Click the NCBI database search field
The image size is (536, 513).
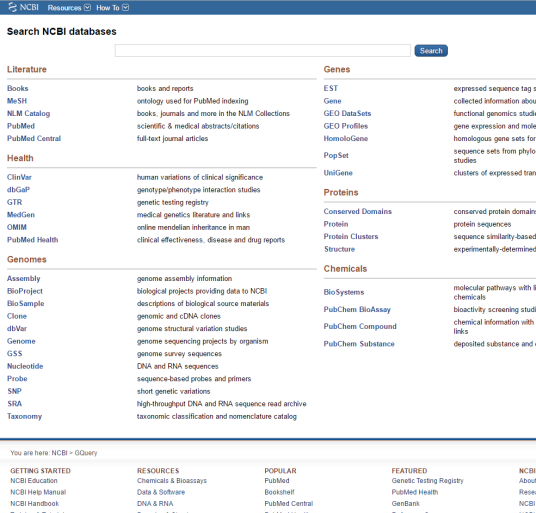(x=263, y=51)
